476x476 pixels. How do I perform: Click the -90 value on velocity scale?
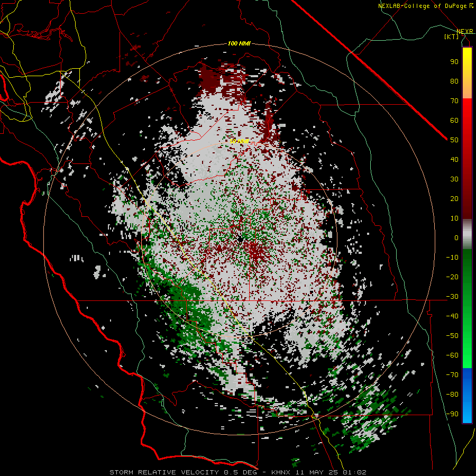click(x=452, y=414)
